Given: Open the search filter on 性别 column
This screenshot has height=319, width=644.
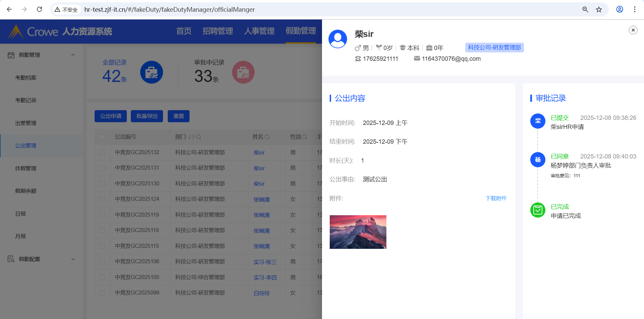Looking at the screenshot, I should (x=305, y=137).
